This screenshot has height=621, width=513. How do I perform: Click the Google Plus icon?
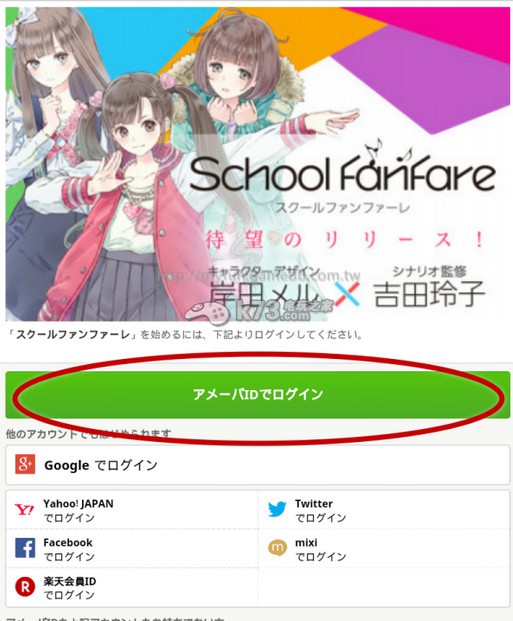tap(25, 464)
